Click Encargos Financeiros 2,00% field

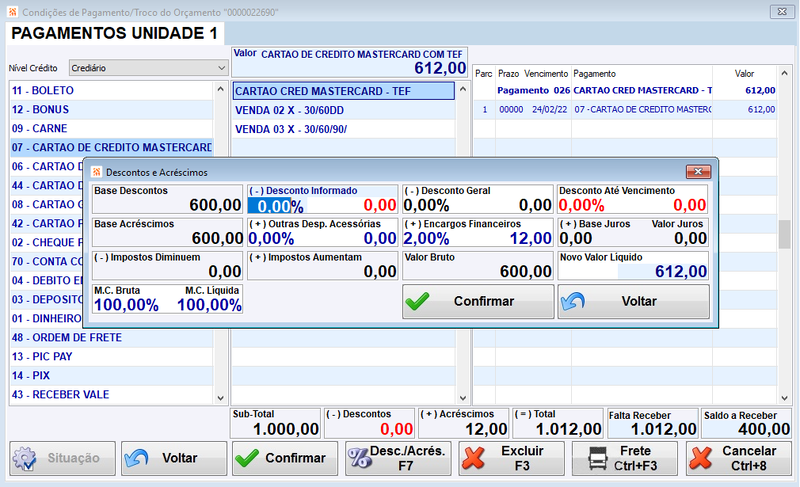point(427,239)
